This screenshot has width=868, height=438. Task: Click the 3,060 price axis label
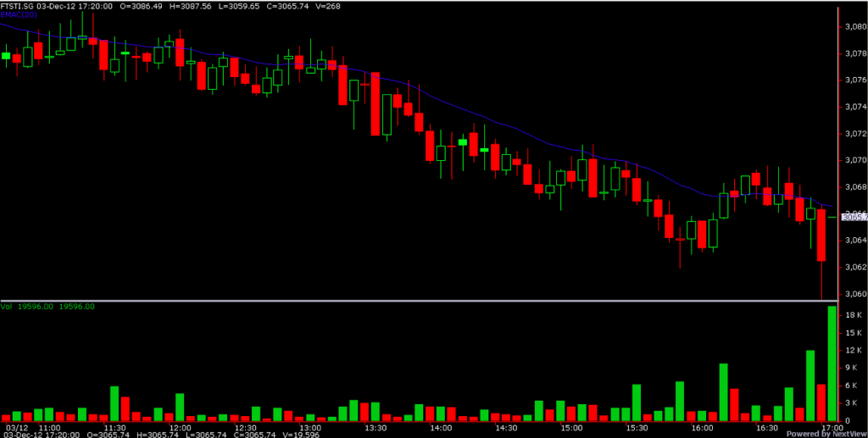[854, 295]
